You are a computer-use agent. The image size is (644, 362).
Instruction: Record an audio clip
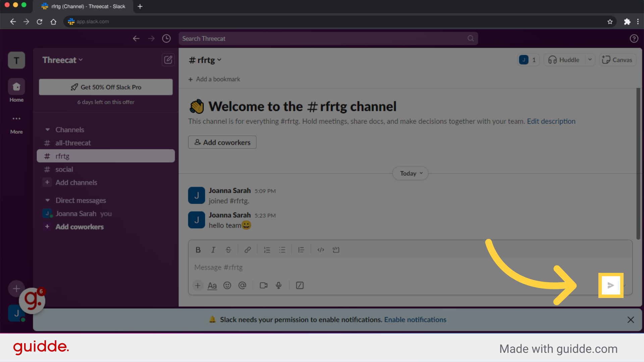coord(278,285)
